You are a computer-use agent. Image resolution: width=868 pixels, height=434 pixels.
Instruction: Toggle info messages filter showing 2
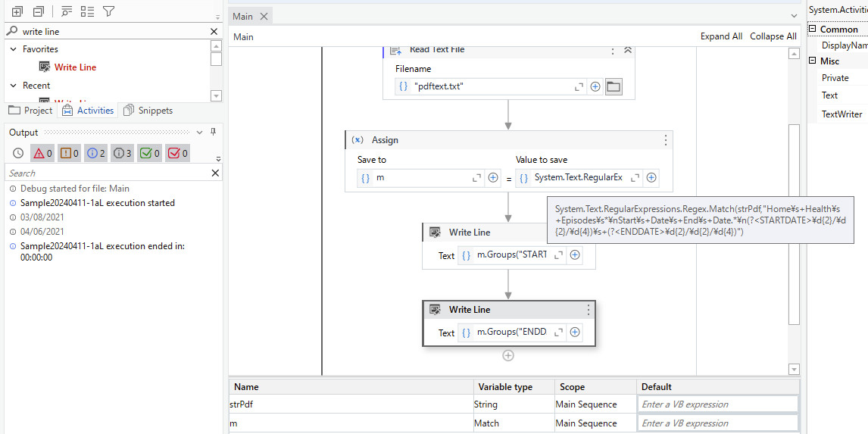95,153
